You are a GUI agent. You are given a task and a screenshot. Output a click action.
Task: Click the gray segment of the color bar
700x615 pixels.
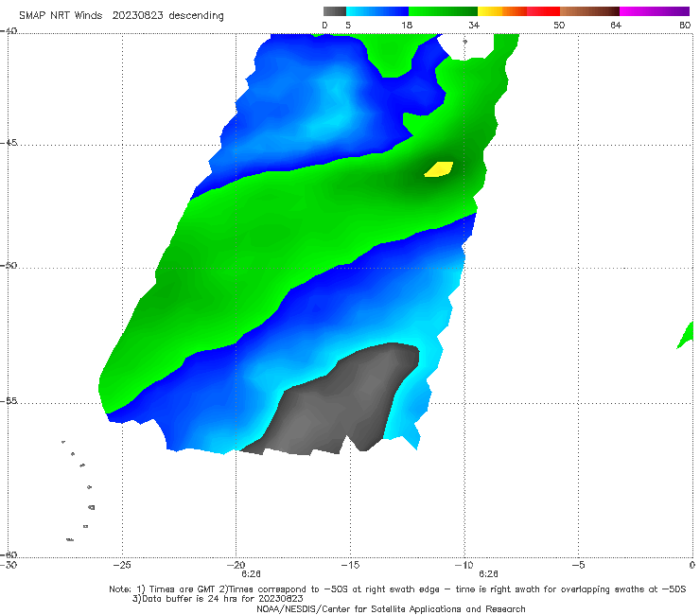click(x=334, y=11)
